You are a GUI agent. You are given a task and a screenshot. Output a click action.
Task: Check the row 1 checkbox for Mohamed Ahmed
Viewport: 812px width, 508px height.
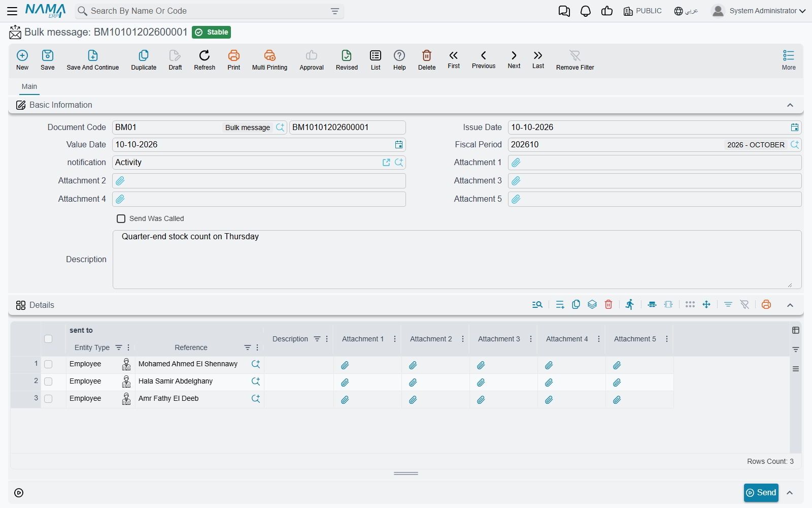point(48,364)
